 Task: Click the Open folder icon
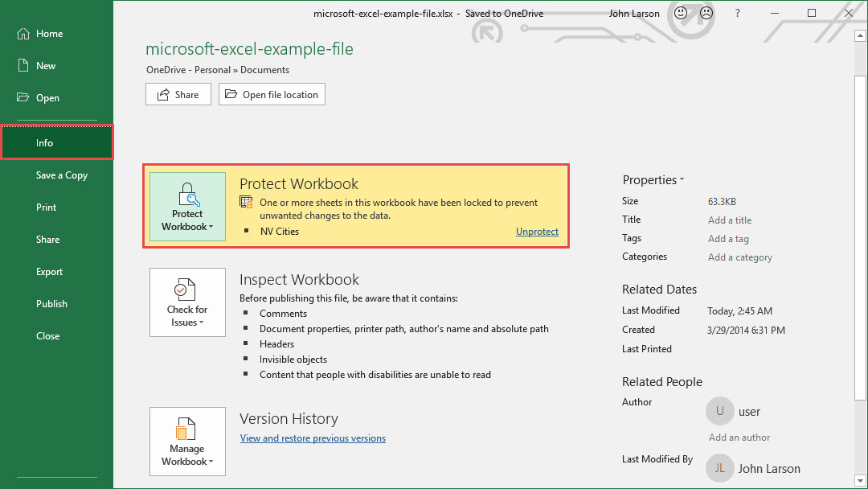[23, 98]
